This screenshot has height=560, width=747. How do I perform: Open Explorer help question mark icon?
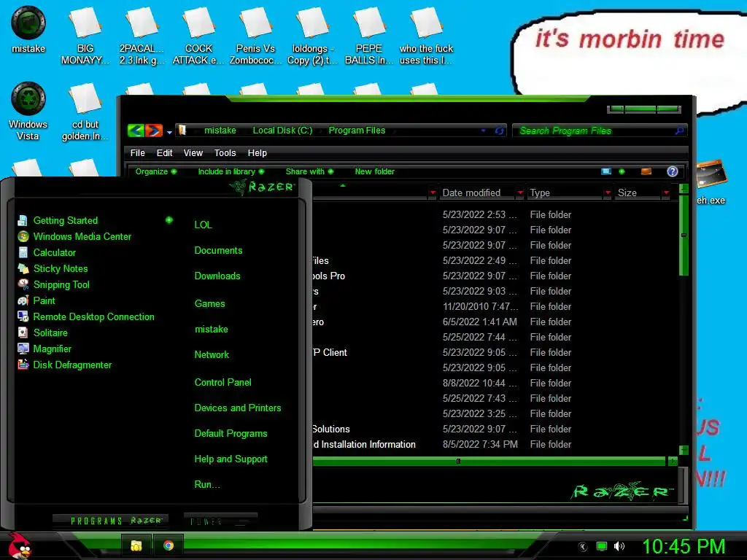(x=672, y=171)
